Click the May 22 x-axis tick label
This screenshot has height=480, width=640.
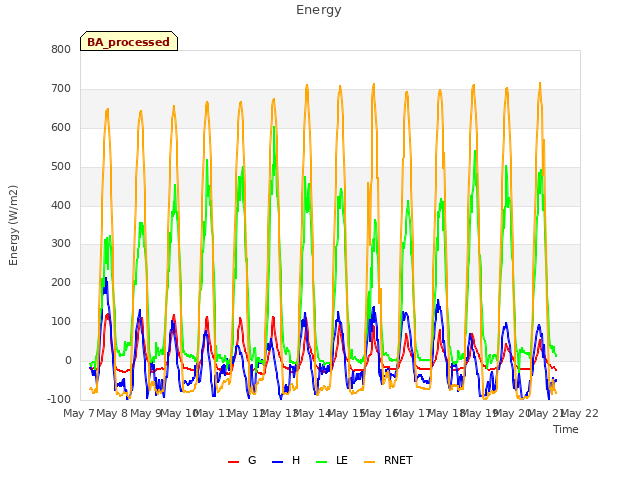(x=580, y=413)
